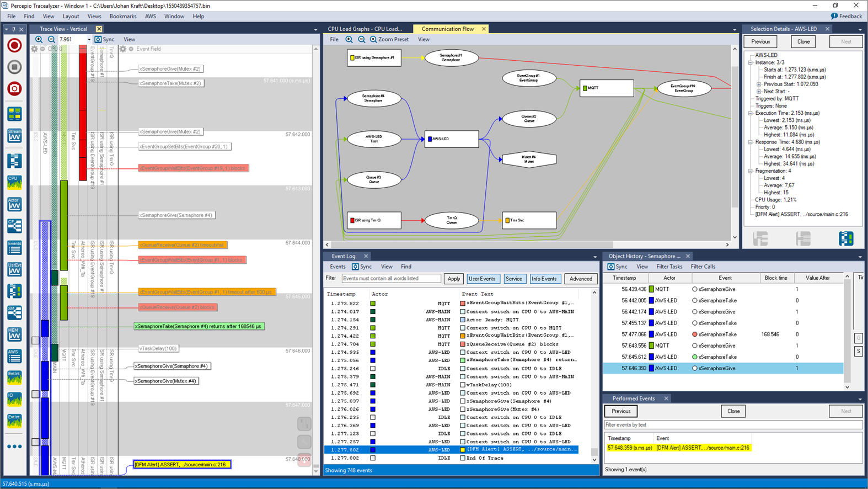868x489 pixels.
Task: Open the IO graph sidebar icon
Action: coord(14,399)
